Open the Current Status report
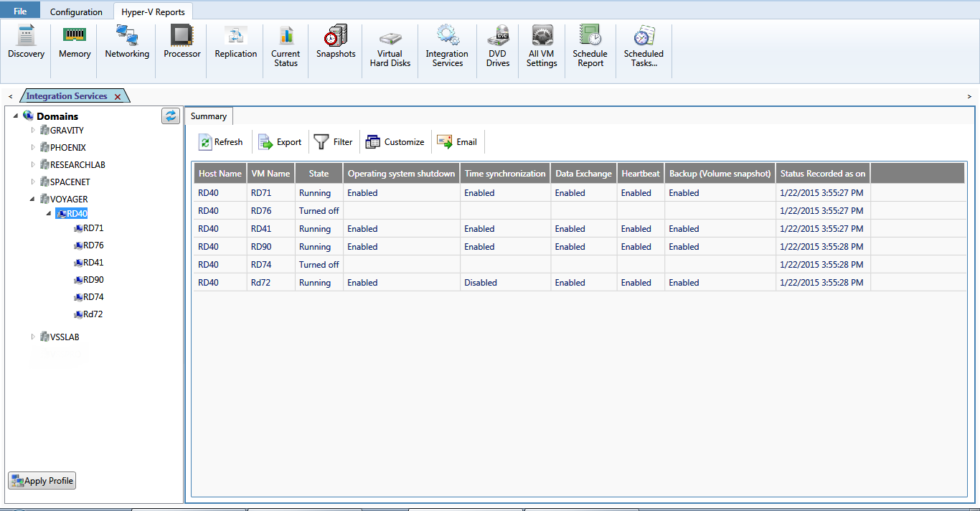This screenshot has height=511, width=980. tap(286, 47)
